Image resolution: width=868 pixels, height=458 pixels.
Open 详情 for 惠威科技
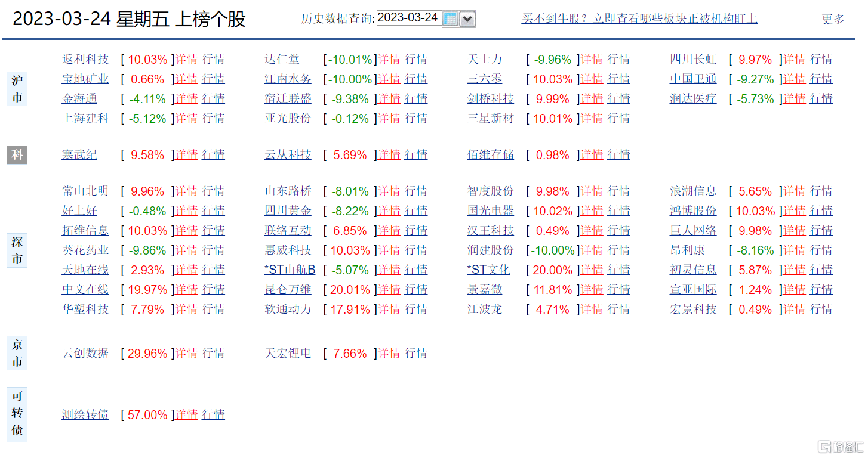tap(389, 250)
